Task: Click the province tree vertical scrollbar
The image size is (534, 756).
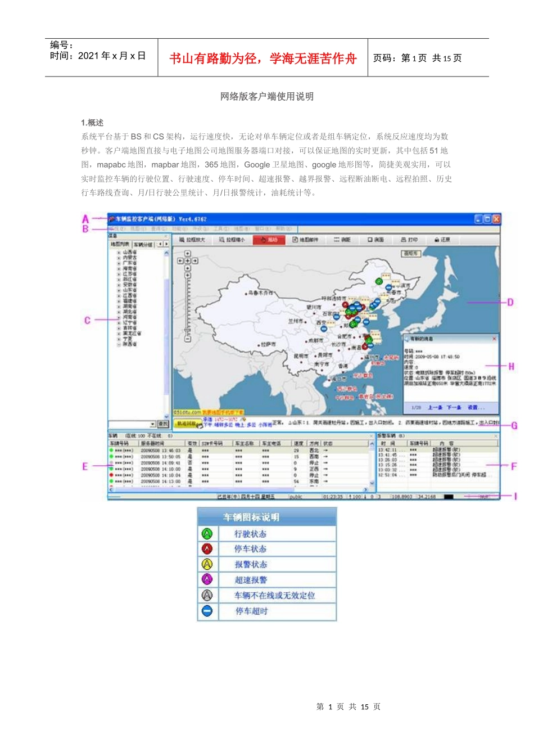Action: click(166, 335)
